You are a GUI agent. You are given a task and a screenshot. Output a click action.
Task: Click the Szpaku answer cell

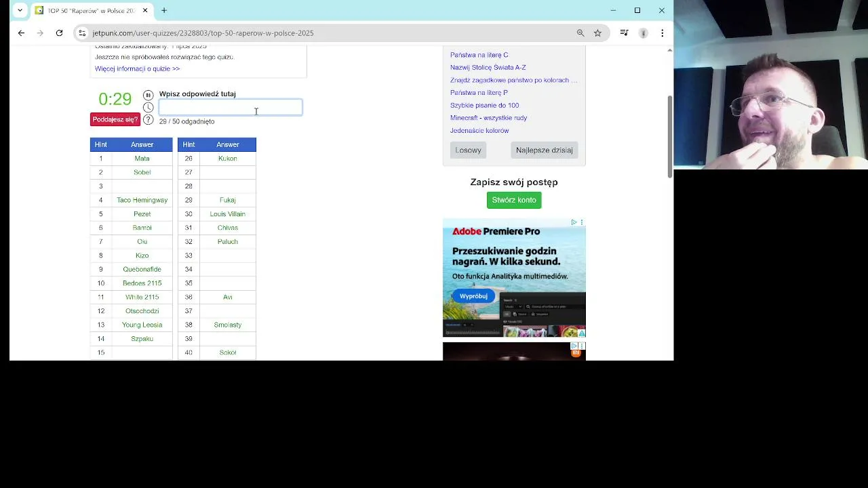click(142, 339)
